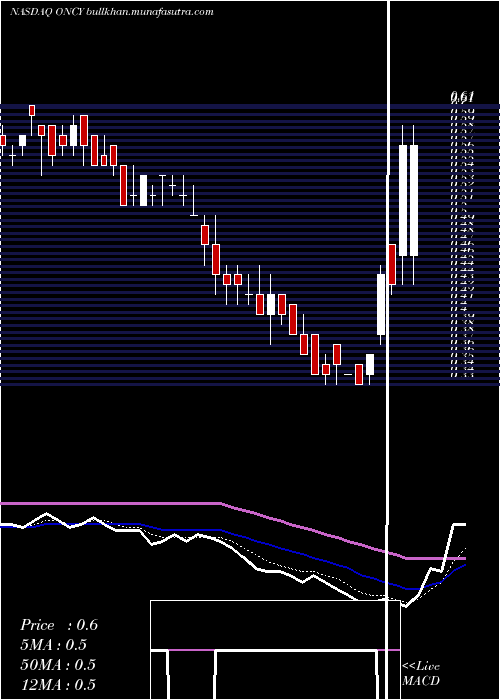Select the Price : 0.6 readout
Image resolution: width=500 pixels, height=700 pixels.
tap(59, 625)
